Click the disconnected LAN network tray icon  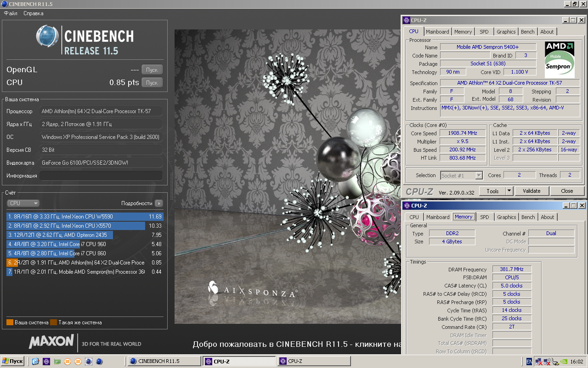coord(539,362)
